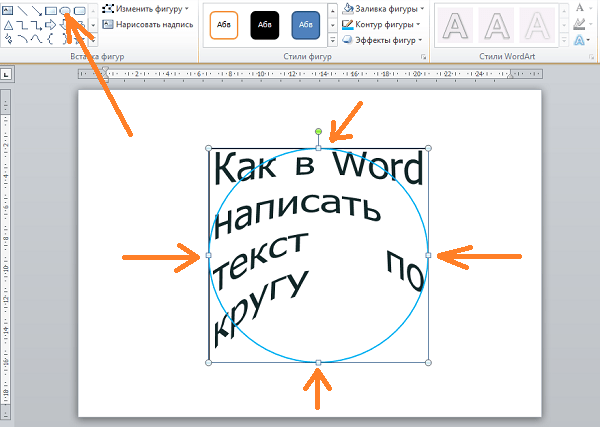Viewport: 600px width, 427px height.
Task: Click the bottom-right corner sizing handle
Action: pyautogui.click(x=429, y=362)
